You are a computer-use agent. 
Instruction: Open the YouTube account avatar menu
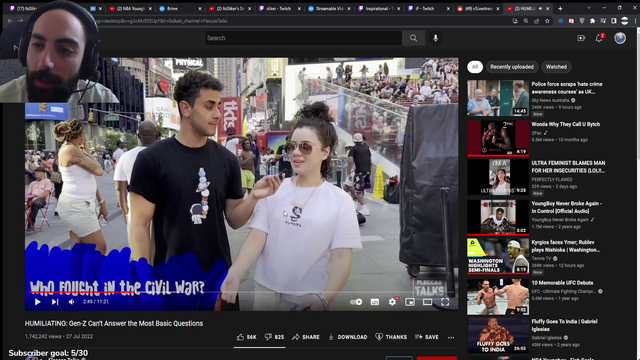pyautogui.click(x=620, y=38)
